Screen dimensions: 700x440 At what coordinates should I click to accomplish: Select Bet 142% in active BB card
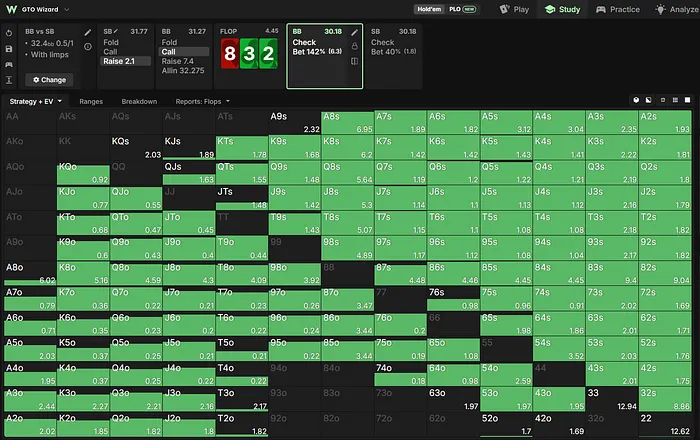(317, 52)
